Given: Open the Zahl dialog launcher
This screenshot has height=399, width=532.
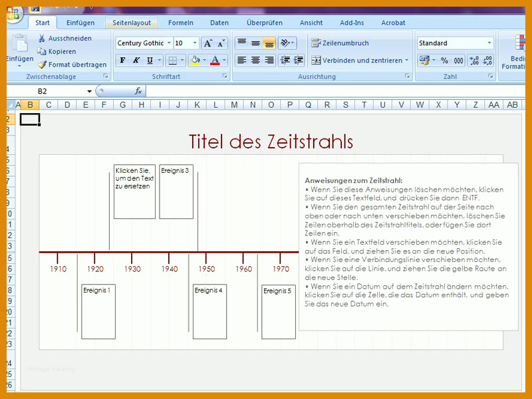Looking at the screenshot, I should click(x=491, y=76).
